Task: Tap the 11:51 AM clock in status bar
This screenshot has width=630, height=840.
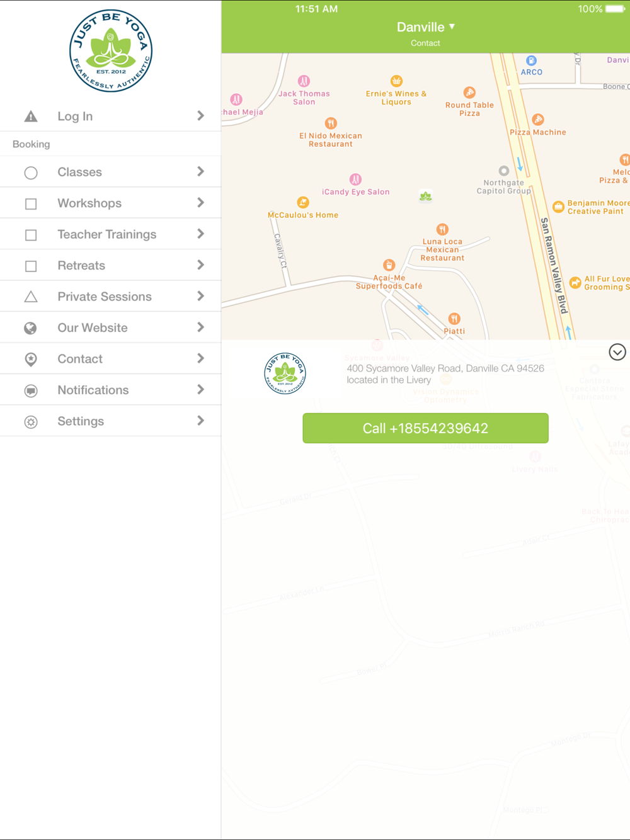Action: (317, 9)
